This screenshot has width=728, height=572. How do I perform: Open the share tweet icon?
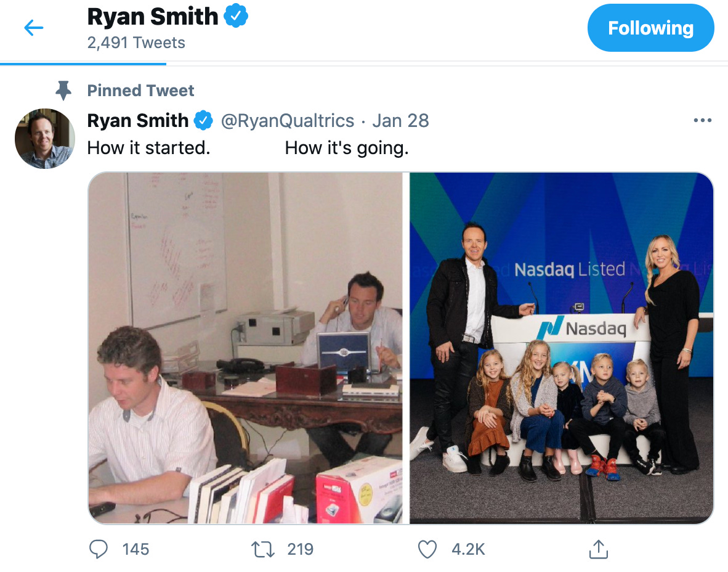click(598, 549)
